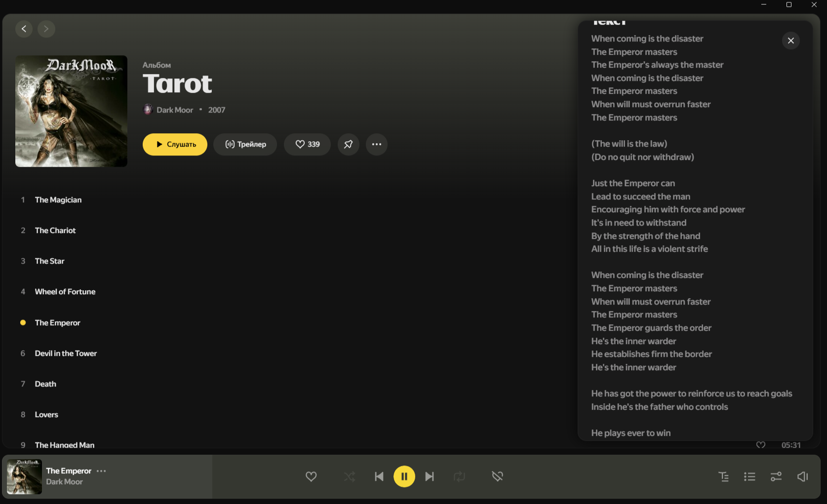The image size is (827, 504).
Task: Click the yellow Слушать play button
Action: 175,144
